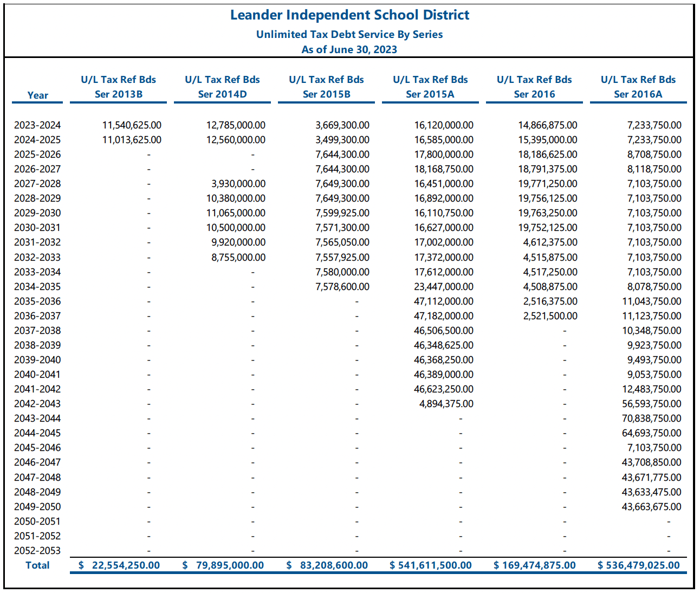The width and height of the screenshot is (700, 593).
Task: Select the 2034-2035 year row label
Action: point(37,287)
